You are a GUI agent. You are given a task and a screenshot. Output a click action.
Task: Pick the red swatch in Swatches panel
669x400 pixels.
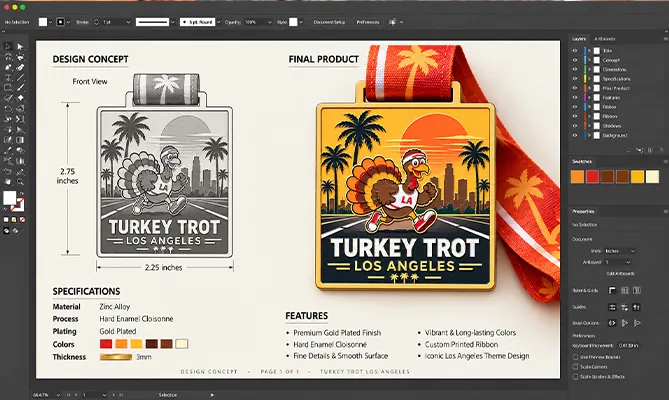click(x=592, y=177)
